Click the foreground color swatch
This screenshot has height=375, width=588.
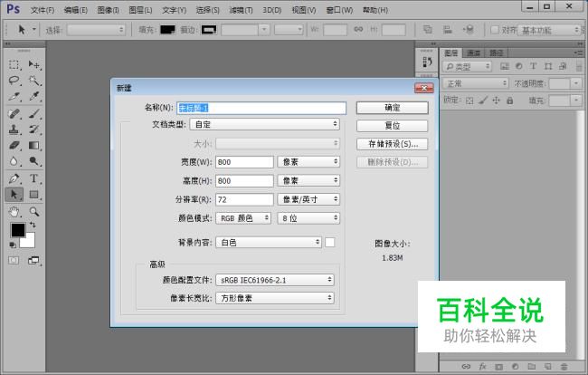click(x=17, y=230)
